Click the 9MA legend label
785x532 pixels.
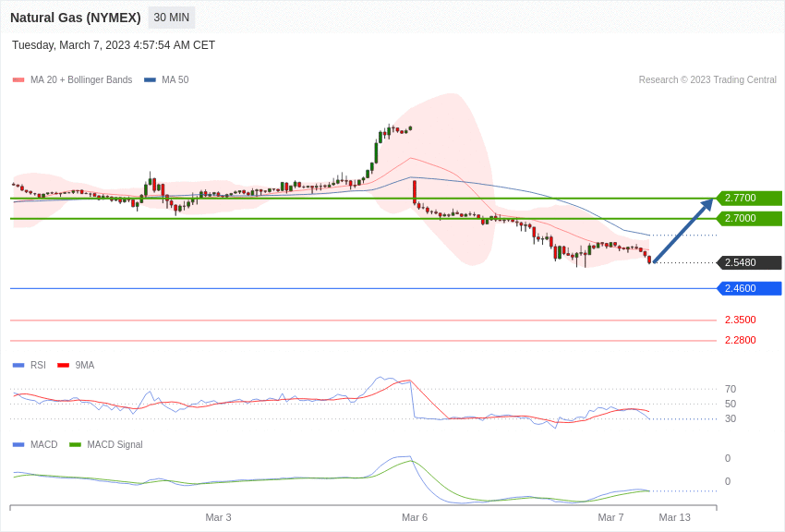pos(85,366)
